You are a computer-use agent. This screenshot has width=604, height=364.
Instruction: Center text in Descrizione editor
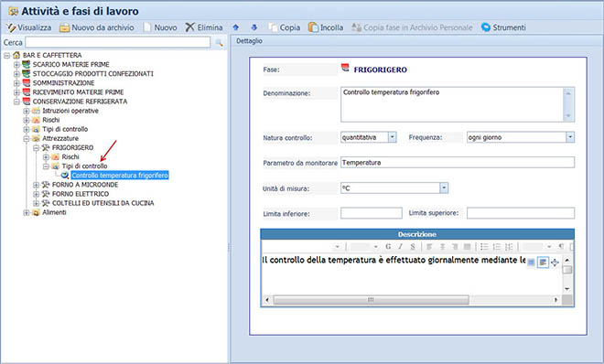tap(442, 247)
